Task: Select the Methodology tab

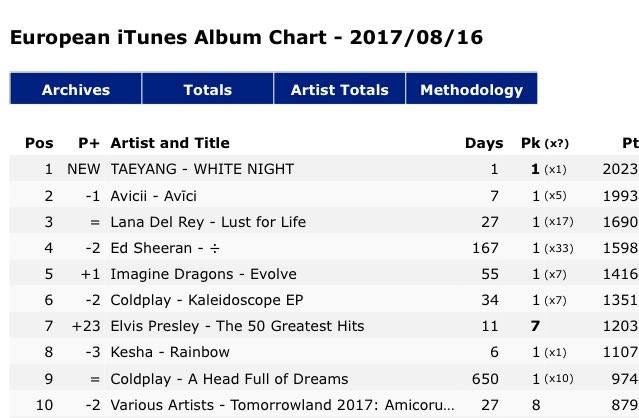Action: point(471,90)
